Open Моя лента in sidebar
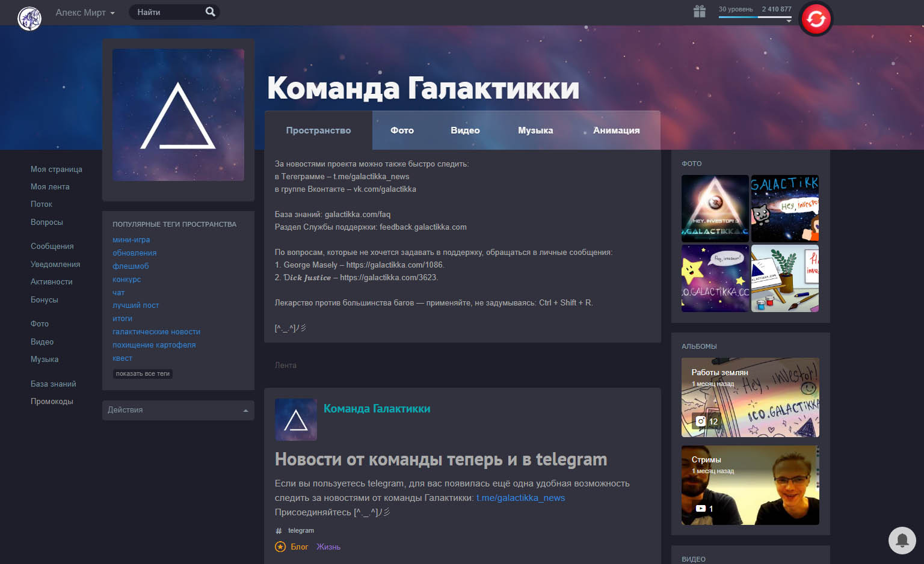This screenshot has height=564, width=924. (x=50, y=187)
